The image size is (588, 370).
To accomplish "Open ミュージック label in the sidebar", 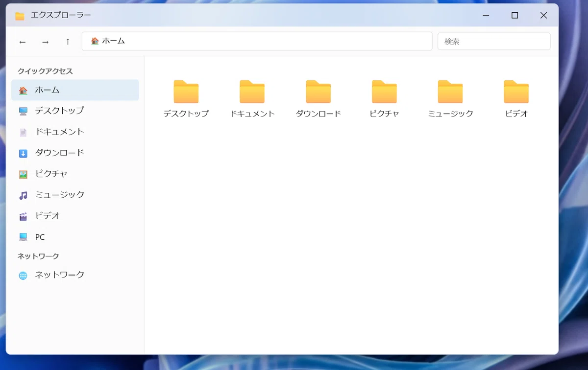I will (59, 195).
